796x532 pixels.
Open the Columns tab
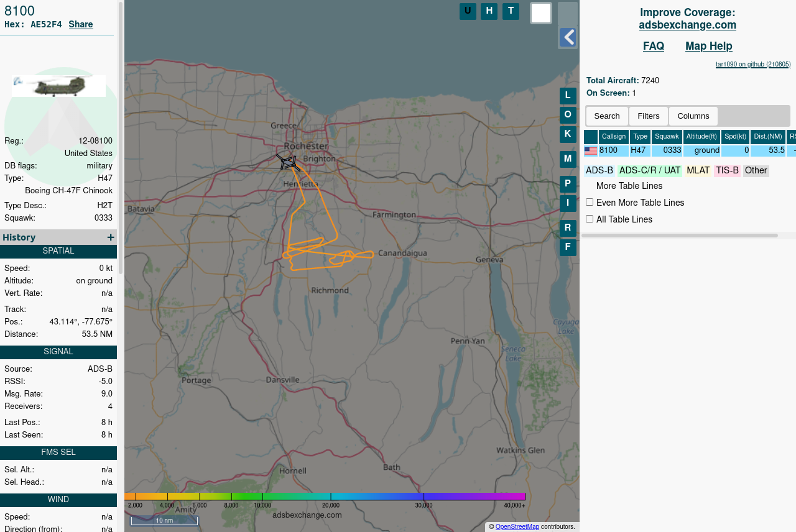(x=693, y=116)
